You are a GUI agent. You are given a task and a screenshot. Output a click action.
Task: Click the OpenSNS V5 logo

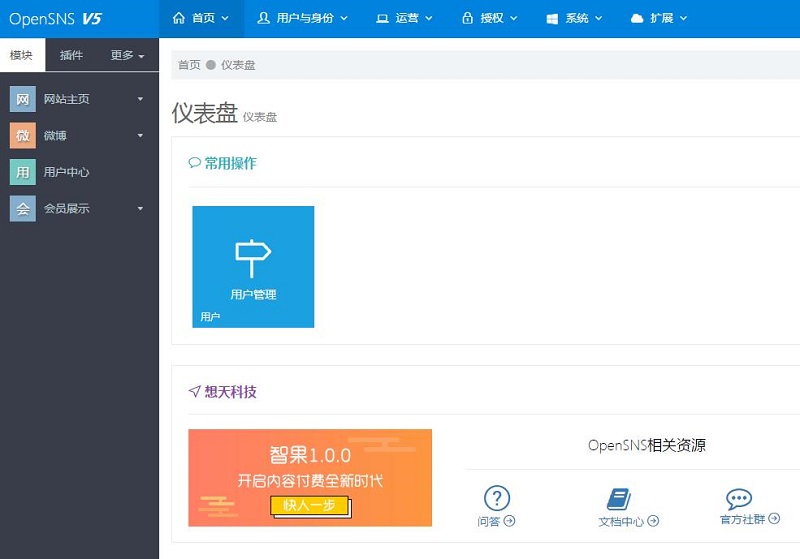click(55, 18)
